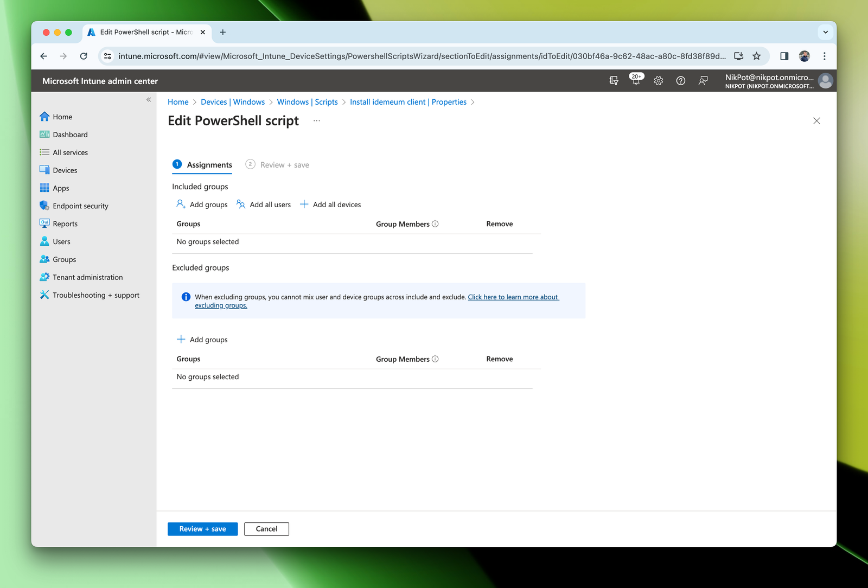Open the Copilot/directory icon in header
The image size is (868, 588).
click(x=614, y=81)
